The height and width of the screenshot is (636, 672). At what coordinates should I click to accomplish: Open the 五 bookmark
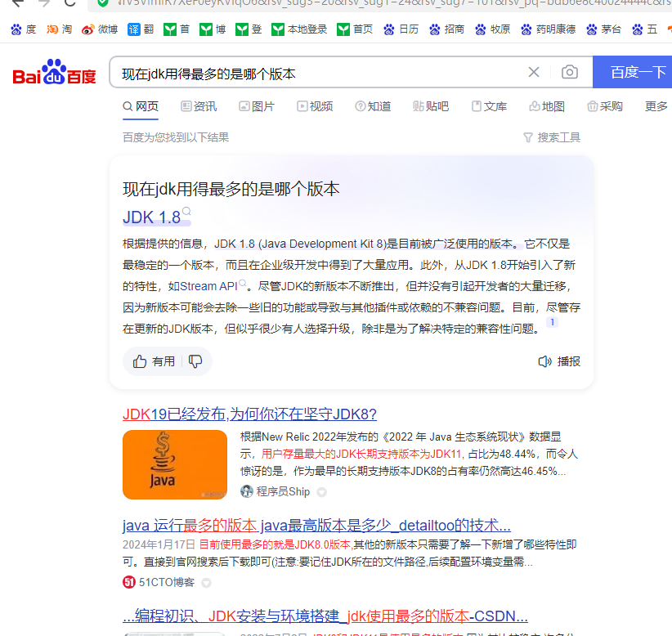[644, 29]
